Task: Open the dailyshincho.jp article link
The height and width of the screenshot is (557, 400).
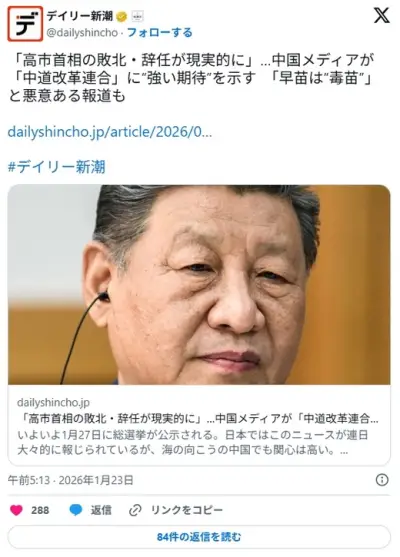Action: (110, 132)
